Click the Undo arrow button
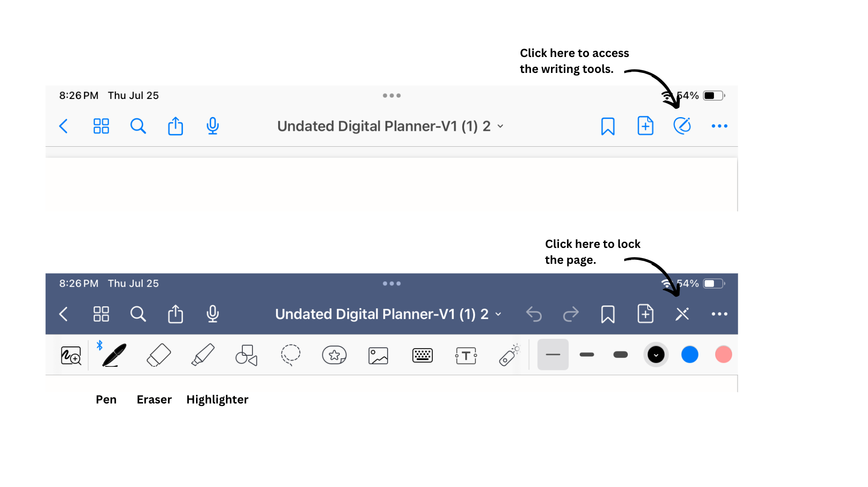 [534, 314]
